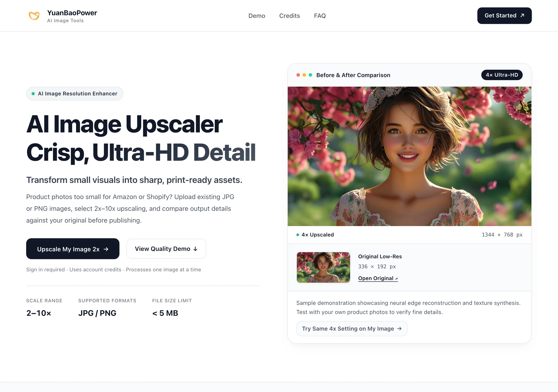
Task: Go to the Credits nav link
Action: point(289,16)
